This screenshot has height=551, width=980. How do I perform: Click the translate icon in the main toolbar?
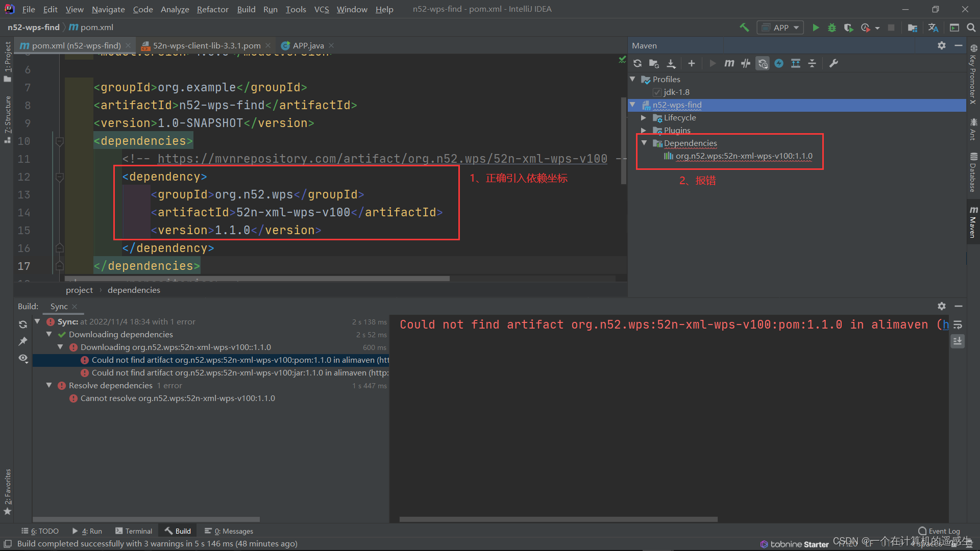[934, 28]
